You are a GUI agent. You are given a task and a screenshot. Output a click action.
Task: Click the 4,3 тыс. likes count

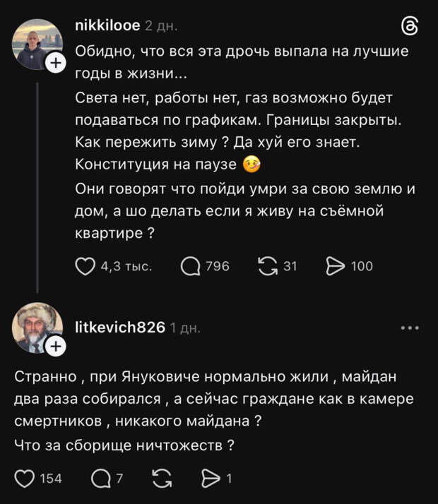[x=126, y=266]
